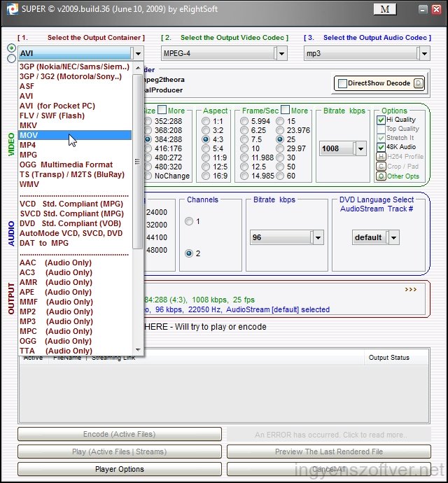Open the Output Audio Codec mp3 dropdown

coord(425,53)
